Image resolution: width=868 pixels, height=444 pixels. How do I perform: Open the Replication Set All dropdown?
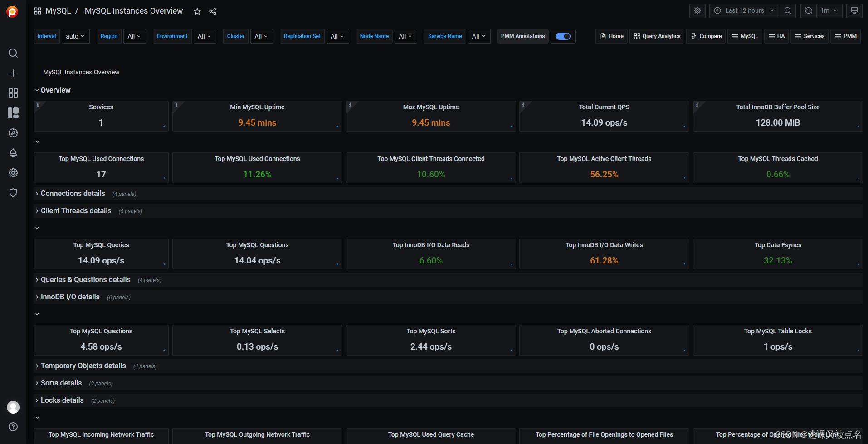[337, 36]
